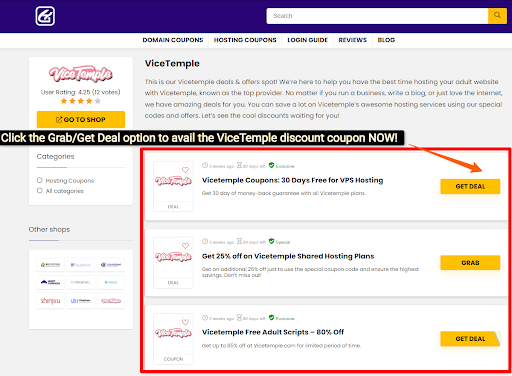
Task: Click the 'User Rating: 4.25 (12 votes)' text
Action: tap(81, 92)
